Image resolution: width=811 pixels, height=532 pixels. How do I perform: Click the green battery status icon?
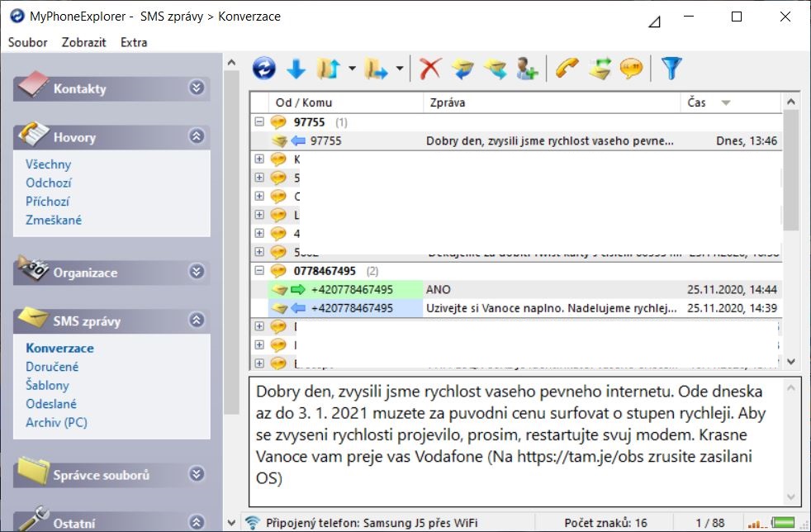click(785, 522)
